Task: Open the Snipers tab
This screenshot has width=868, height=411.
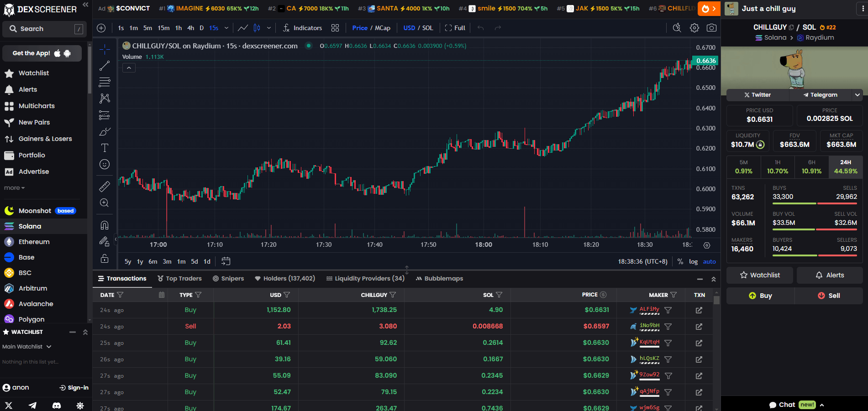Action: click(228, 278)
